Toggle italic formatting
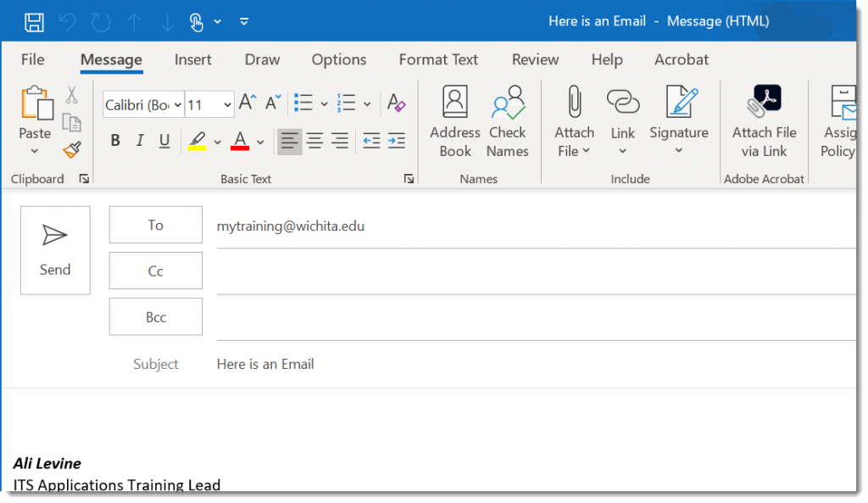The height and width of the screenshot is (503, 868). (138, 140)
